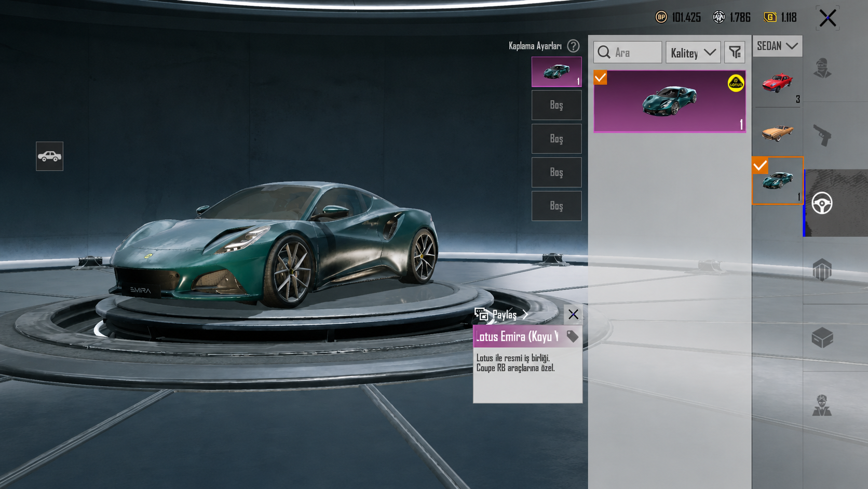The height and width of the screenshot is (489, 868).
Task: Click the BP coin currency icon
Action: pyautogui.click(x=661, y=17)
